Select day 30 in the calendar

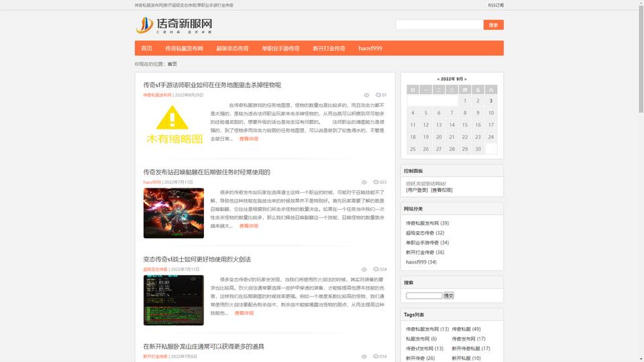click(478, 149)
